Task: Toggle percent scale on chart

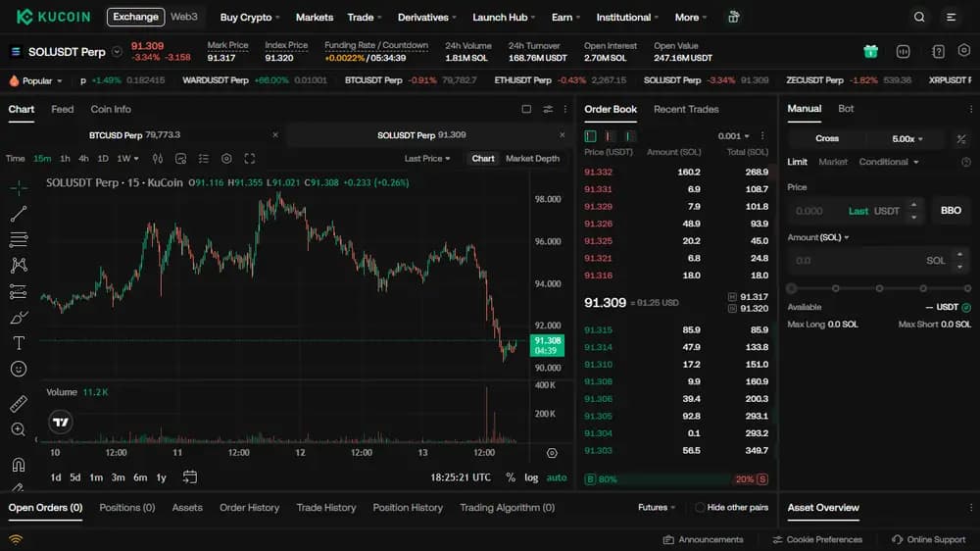Action: pyautogui.click(x=511, y=477)
